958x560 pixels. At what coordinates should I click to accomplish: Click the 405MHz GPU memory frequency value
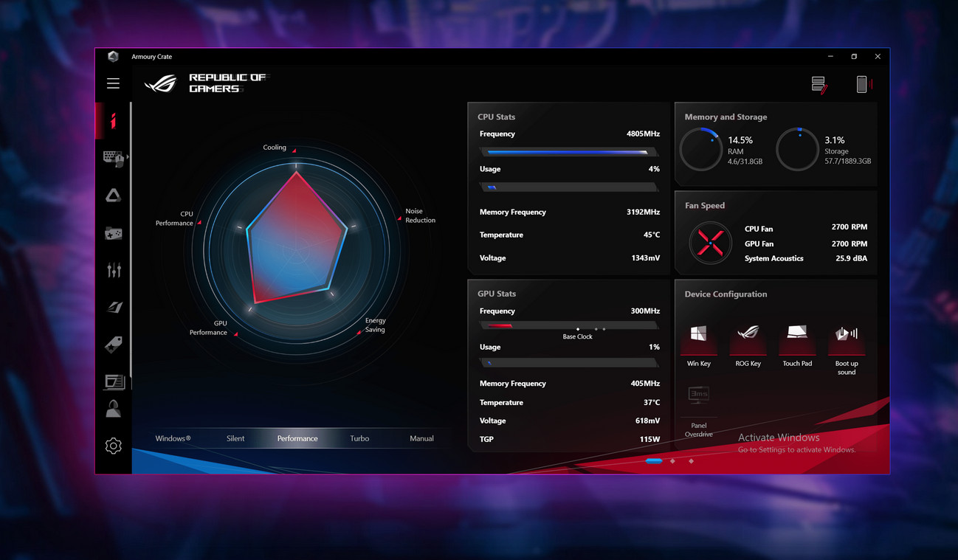(645, 383)
